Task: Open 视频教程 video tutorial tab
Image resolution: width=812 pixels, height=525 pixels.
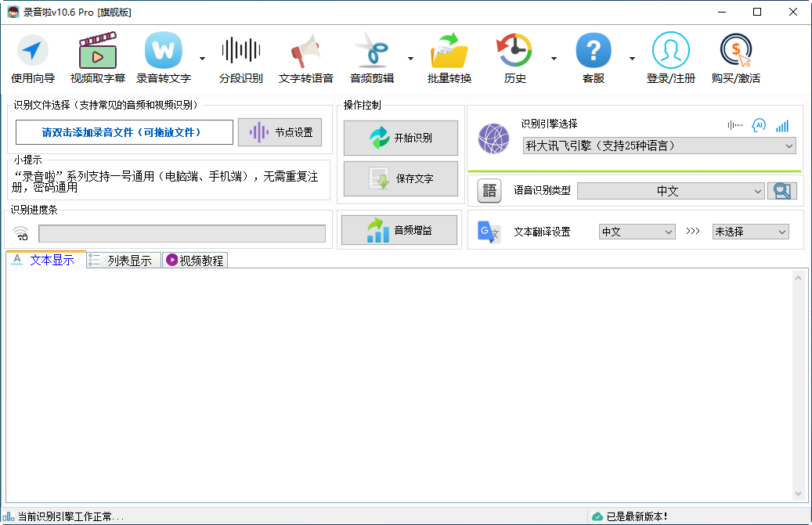Action: coord(195,261)
